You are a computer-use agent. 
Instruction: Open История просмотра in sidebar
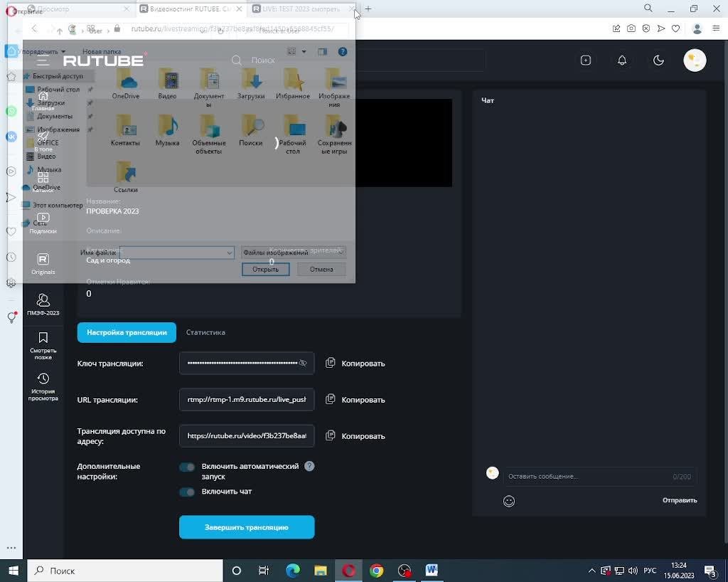pos(43,386)
